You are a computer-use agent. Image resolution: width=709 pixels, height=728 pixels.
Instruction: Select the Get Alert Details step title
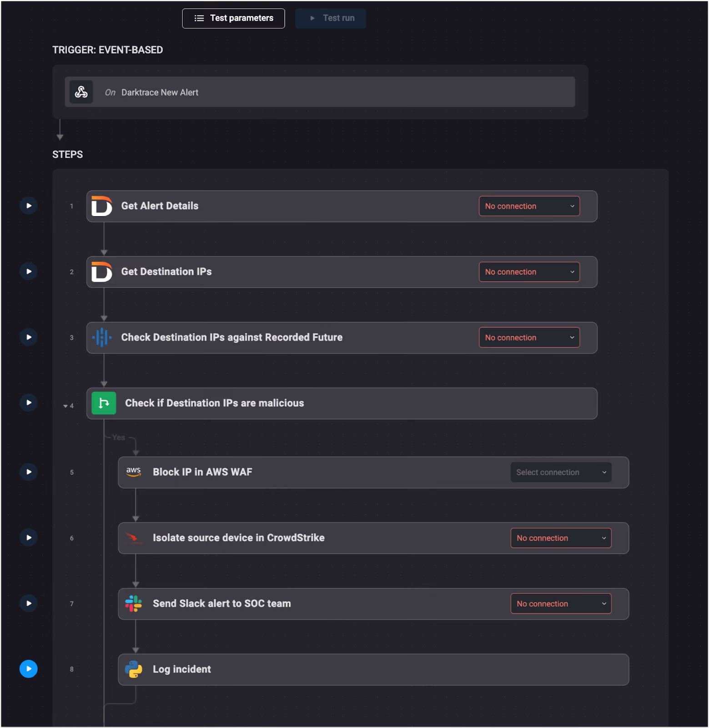tap(160, 206)
